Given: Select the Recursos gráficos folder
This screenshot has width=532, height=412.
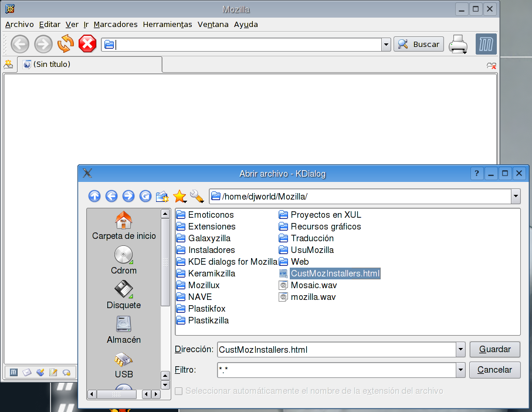Looking at the screenshot, I should tap(320, 227).
